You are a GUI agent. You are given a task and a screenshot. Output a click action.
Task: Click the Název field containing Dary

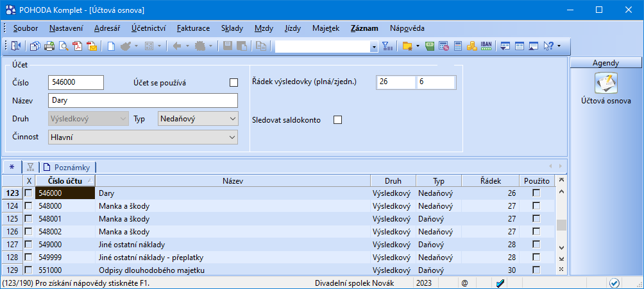click(x=143, y=100)
